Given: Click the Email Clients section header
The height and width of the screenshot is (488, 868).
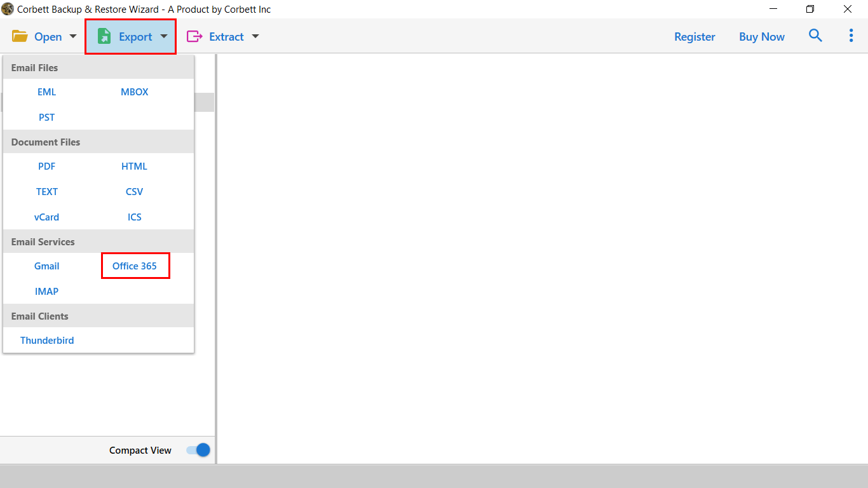Looking at the screenshot, I should [x=98, y=316].
